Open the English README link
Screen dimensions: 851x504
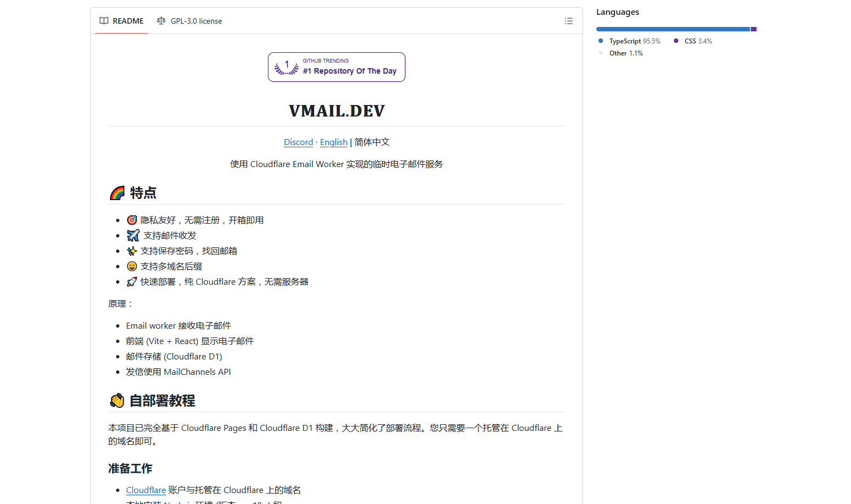[x=333, y=142]
